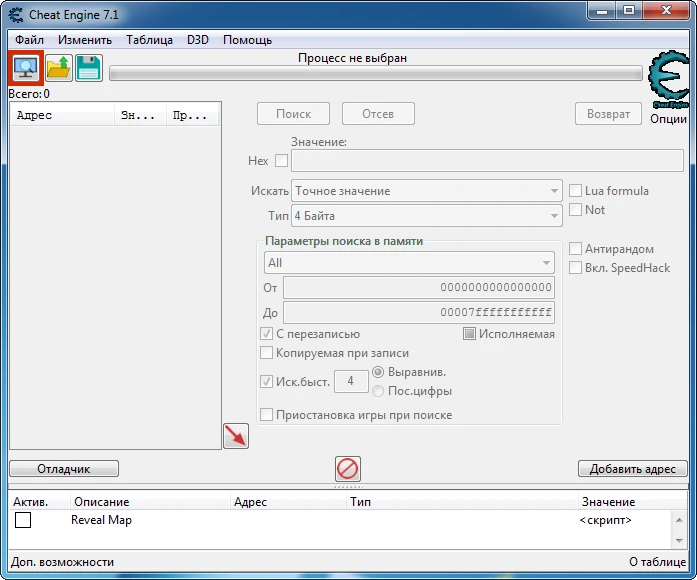Click the Зн... column header

(140, 116)
